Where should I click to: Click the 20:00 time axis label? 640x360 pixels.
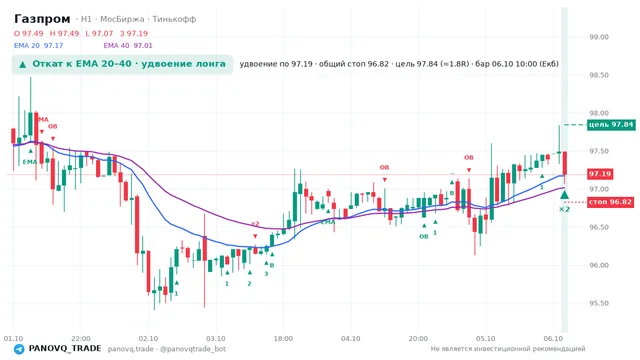click(418, 338)
